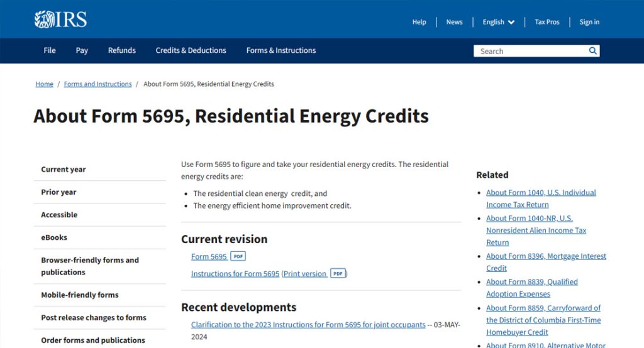
Task: Open the Forms & Instructions menu
Action: point(281,50)
